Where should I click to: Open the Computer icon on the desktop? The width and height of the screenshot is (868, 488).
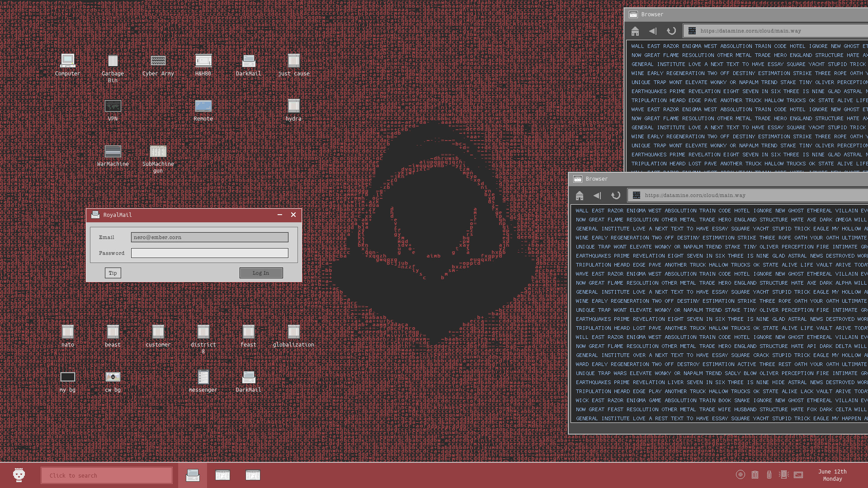pyautogui.click(x=67, y=61)
